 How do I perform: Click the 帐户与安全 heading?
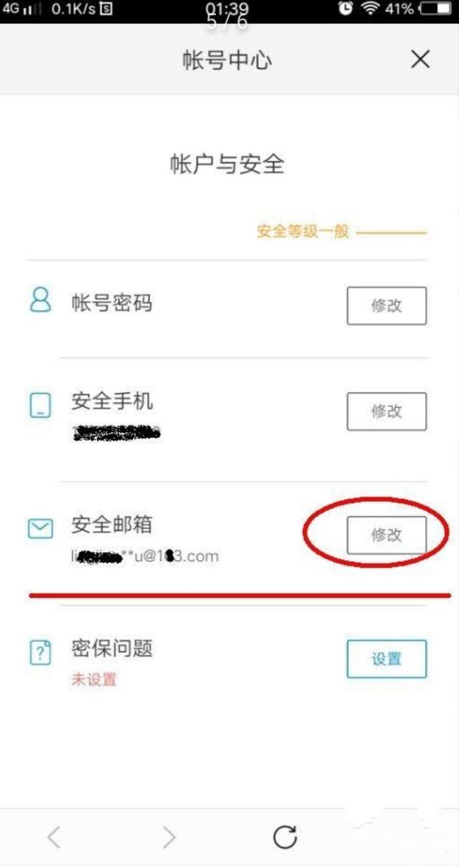pos(227,164)
